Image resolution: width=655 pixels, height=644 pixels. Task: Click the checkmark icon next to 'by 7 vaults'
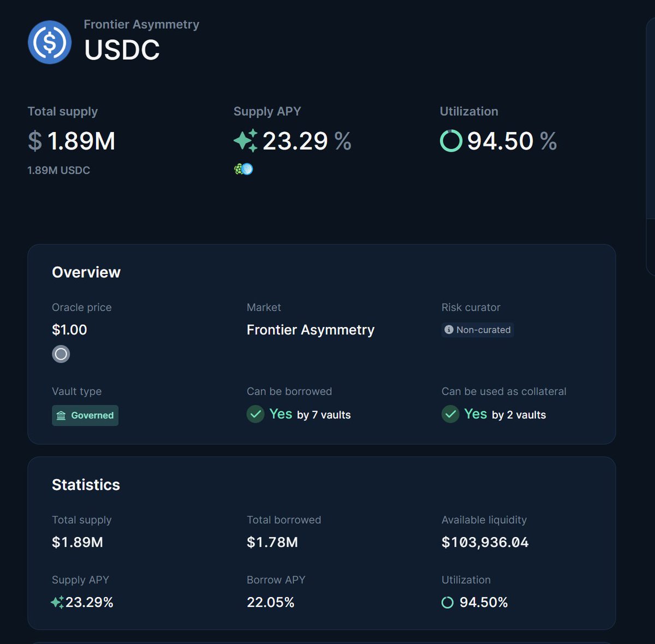[x=255, y=414]
